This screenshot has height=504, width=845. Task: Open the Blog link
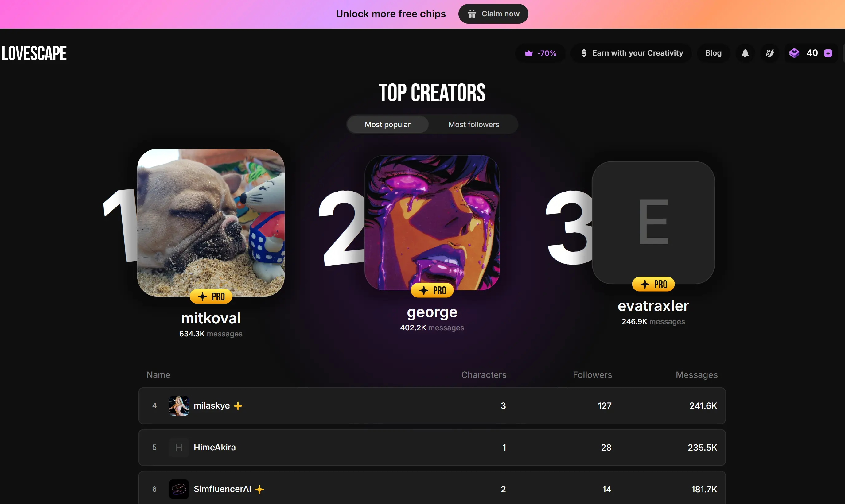pos(713,53)
